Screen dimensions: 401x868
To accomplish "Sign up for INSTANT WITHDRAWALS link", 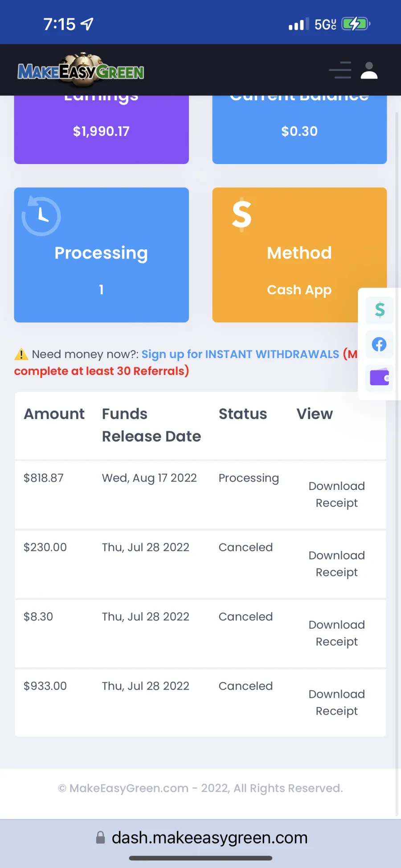I will 240,354.
